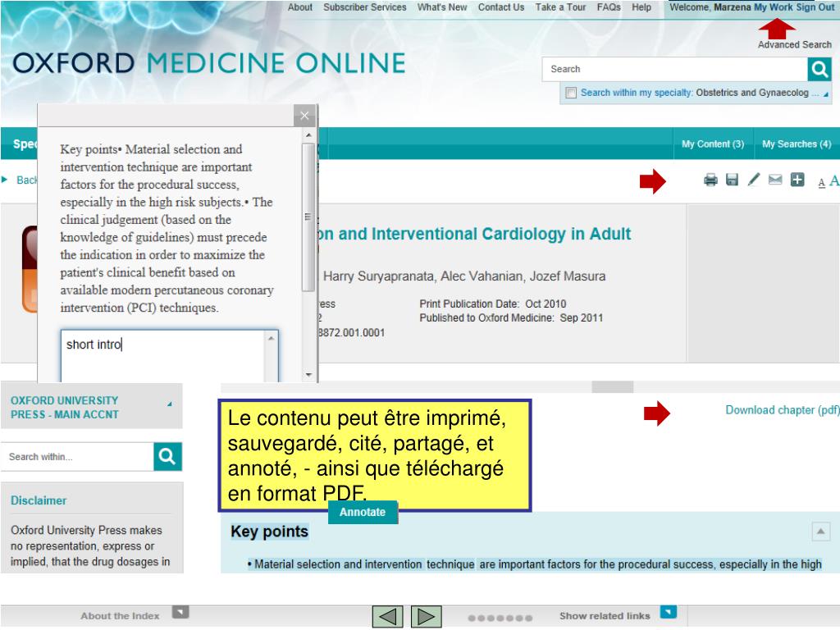Viewport: 840px width, 630px height.
Task: Open Advanced Search
Action: [794, 44]
